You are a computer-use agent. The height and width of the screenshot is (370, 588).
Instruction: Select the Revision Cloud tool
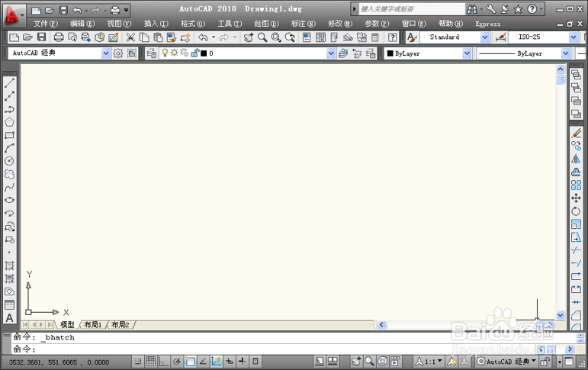point(9,174)
